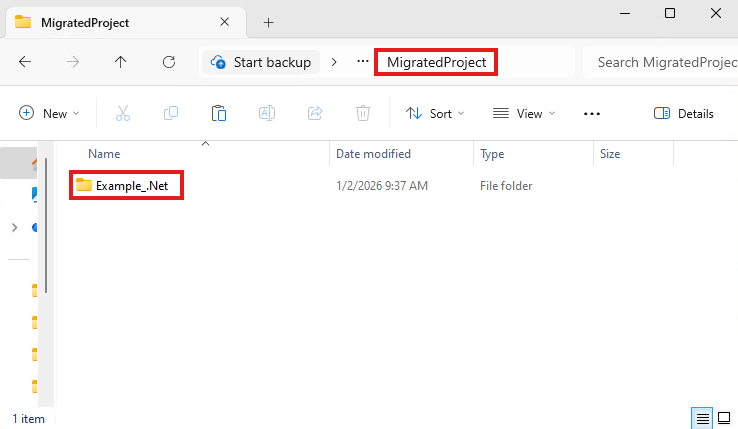Refresh the current folder view

click(x=169, y=62)
